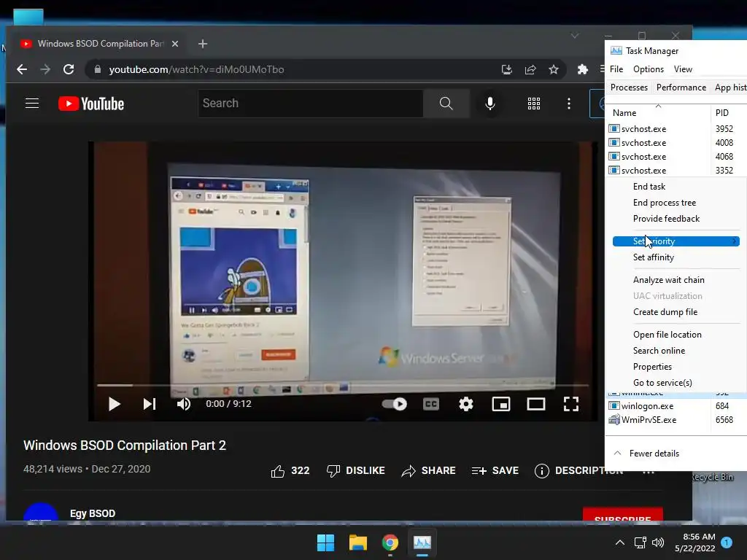Search with voice microphone icon
The width and height of the screenshot is (747, 560).
(x=489, y=104)
